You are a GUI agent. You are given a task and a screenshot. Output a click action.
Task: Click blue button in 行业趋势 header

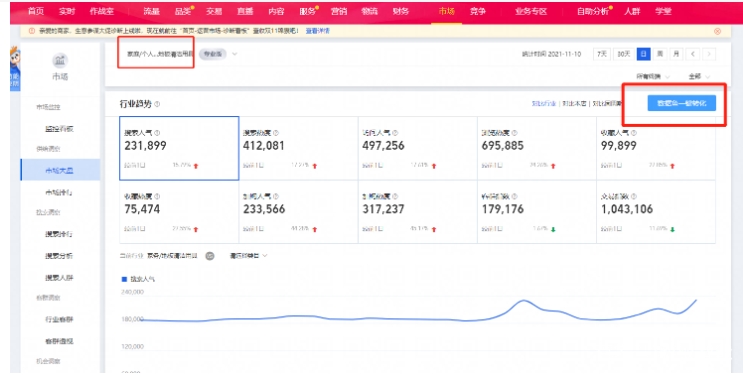click(681, 103)
